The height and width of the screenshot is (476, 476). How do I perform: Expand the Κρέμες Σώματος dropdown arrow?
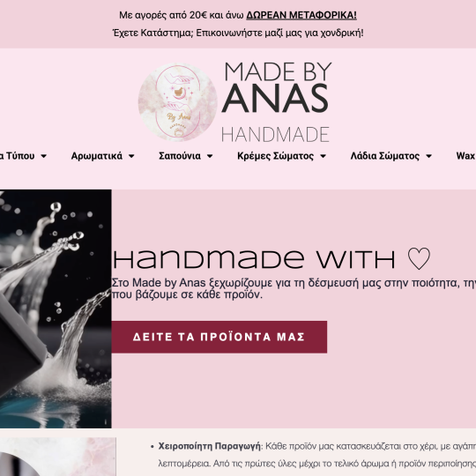point(323,156)
